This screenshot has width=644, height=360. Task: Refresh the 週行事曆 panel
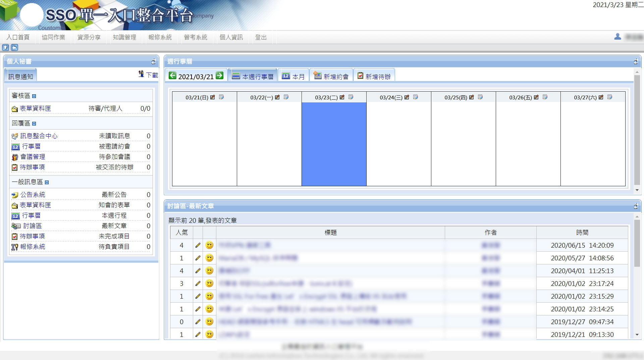click(636, 61)
